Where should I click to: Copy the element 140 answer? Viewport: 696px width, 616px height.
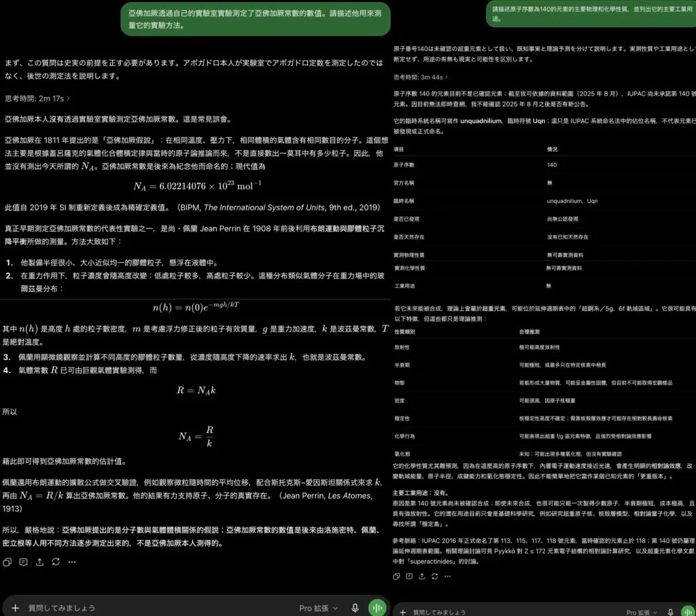pos(396,576)
